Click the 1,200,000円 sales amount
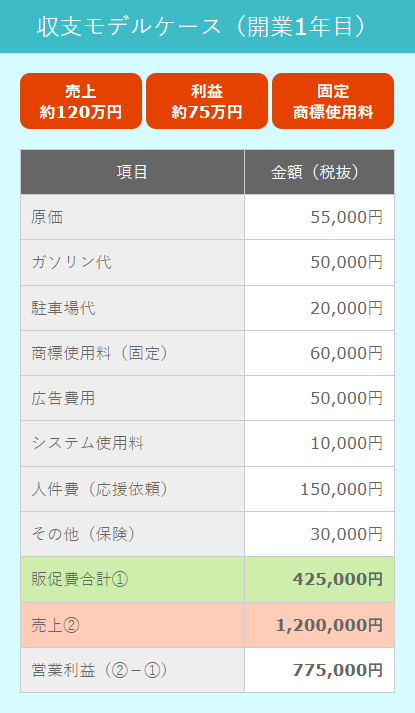The width and height of the screenshot is (415, 713). pos(329,625)
